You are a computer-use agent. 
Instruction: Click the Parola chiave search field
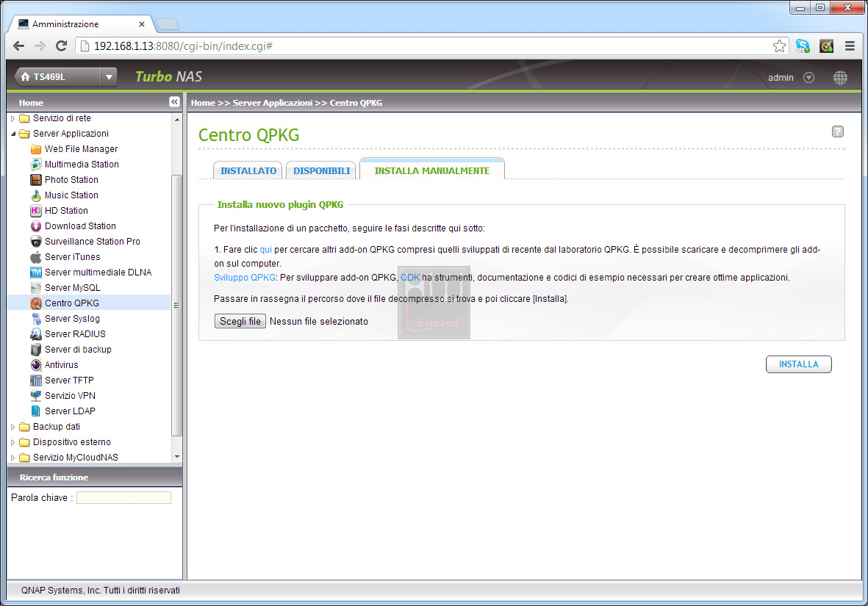tap(123, 498)
